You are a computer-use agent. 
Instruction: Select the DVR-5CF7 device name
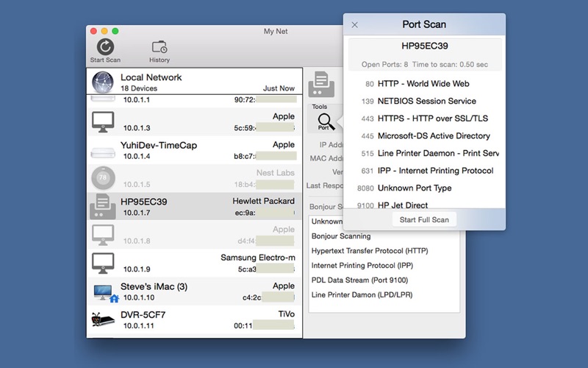(x=143, y=315)
